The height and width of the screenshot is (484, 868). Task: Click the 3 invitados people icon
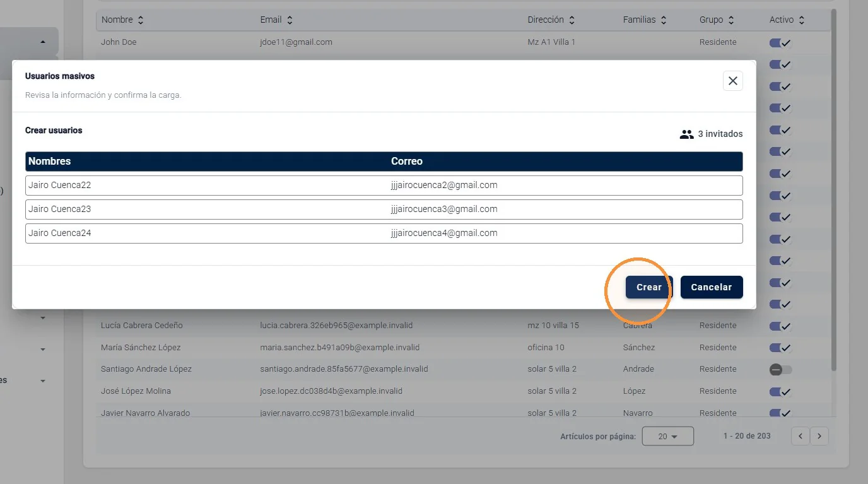[x=687, y=134]
